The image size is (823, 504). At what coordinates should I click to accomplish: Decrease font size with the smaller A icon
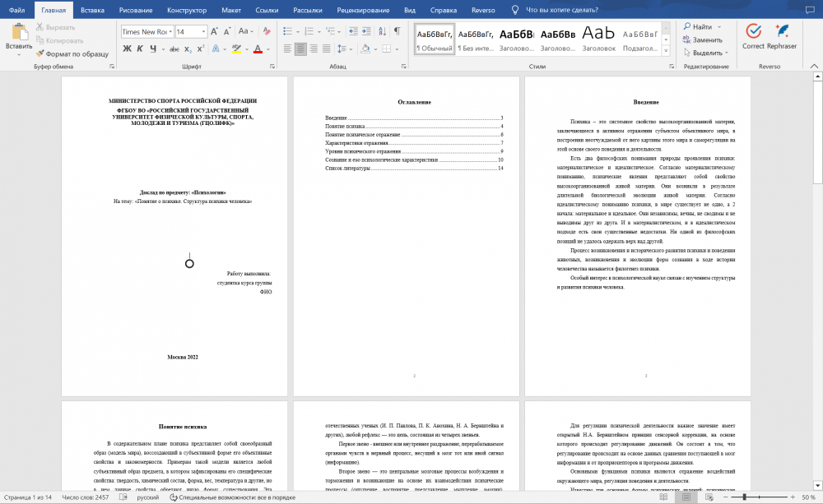click(x=227, y=32)
